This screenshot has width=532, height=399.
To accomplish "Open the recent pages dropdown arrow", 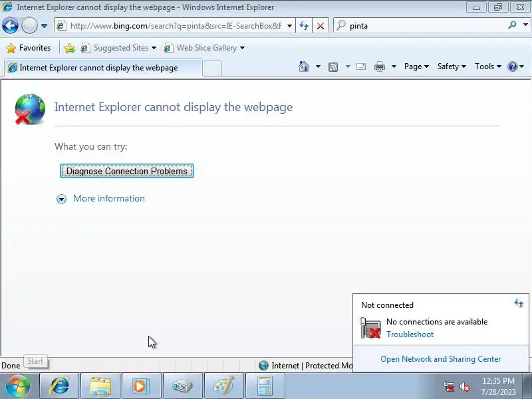I will [x=44, y=26].
